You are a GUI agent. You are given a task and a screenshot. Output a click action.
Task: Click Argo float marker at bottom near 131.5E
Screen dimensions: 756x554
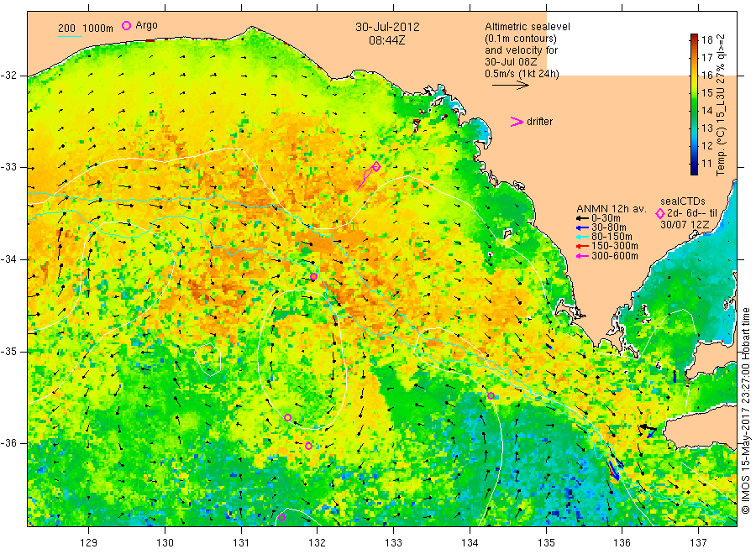282,518
